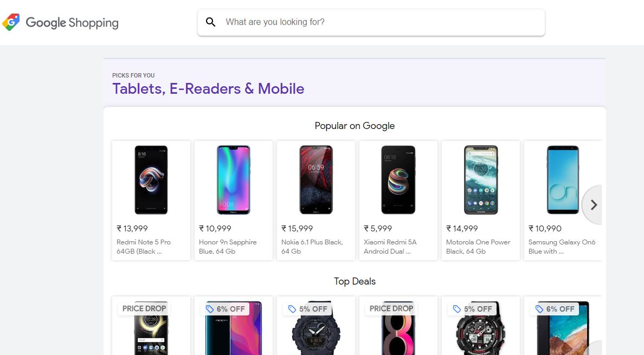Click the search magnifier icon
Image resolution: width=644 pixels, height=355 pixels.
211,22
